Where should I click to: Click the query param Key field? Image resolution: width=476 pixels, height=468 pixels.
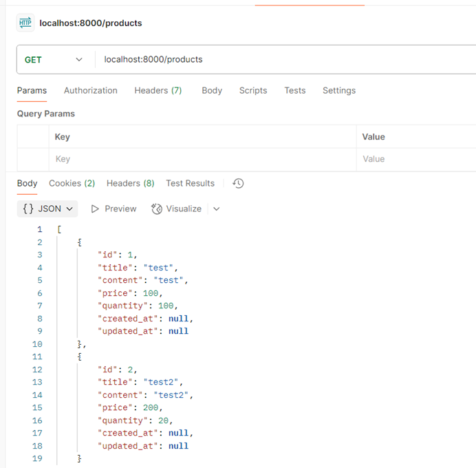[x=199, y=159]
